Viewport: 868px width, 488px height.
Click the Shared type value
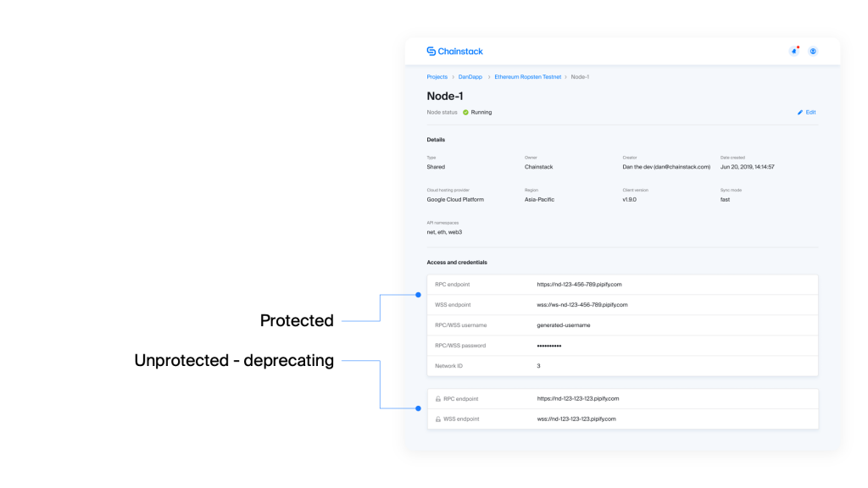click(x=436, y=167)
